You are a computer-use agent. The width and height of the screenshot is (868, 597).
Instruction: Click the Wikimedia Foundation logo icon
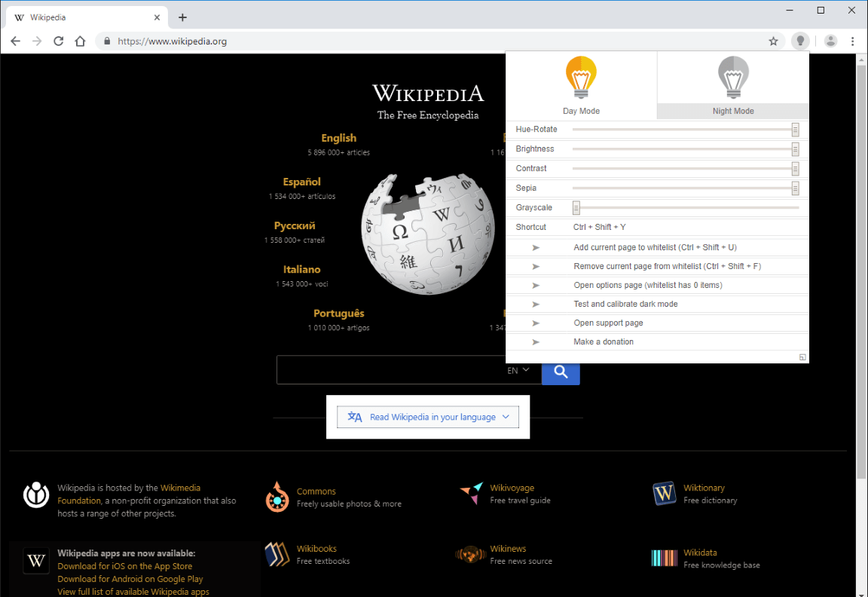click(36, 494)
